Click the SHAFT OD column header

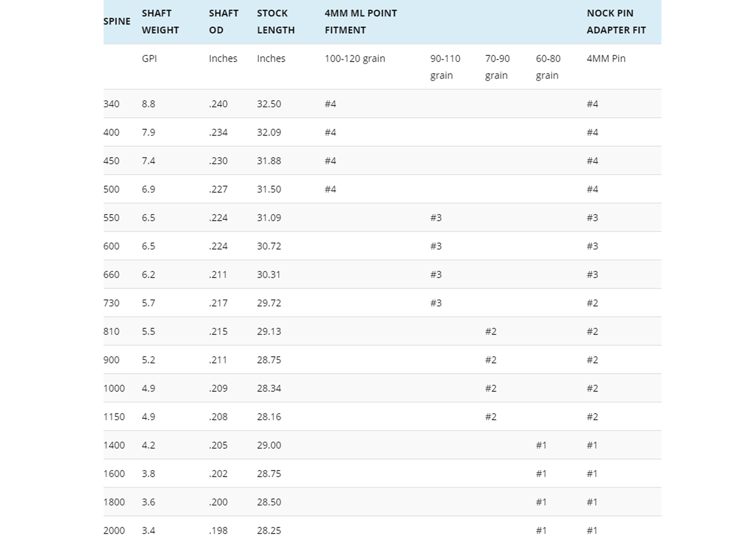click(223, 21)
